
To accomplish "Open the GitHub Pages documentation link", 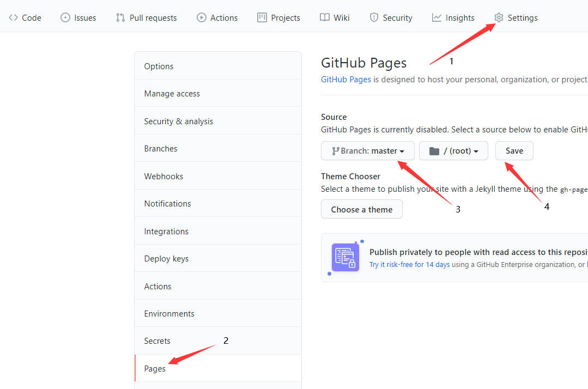I will [x=345, y=80].
